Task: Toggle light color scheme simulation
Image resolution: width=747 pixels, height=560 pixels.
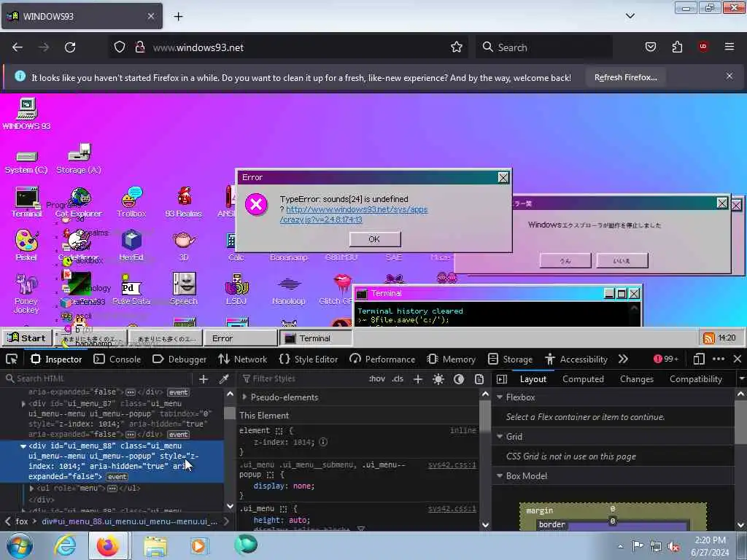Action: (438, 379)
